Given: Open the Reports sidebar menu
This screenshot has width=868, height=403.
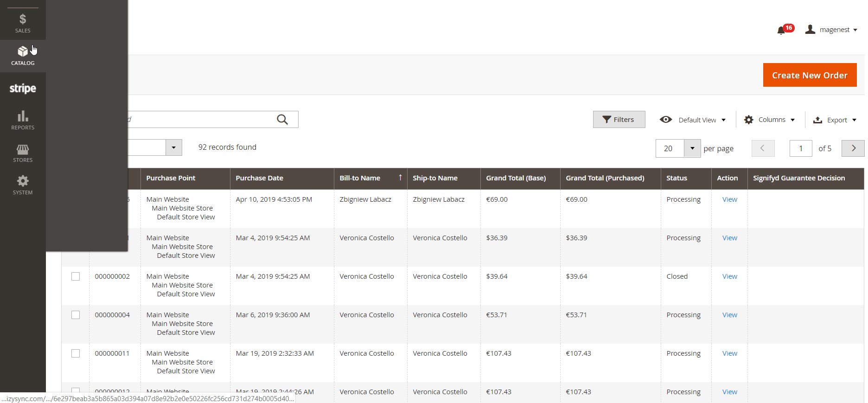Looking at the screenshot, I should (23, 120).
